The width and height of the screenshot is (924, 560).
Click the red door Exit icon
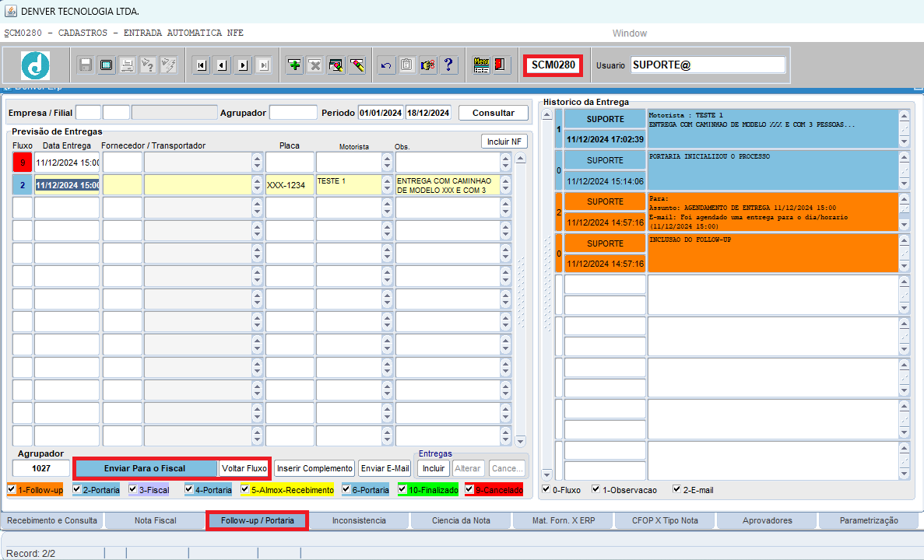pyautogui.click(x=501, y=65)
